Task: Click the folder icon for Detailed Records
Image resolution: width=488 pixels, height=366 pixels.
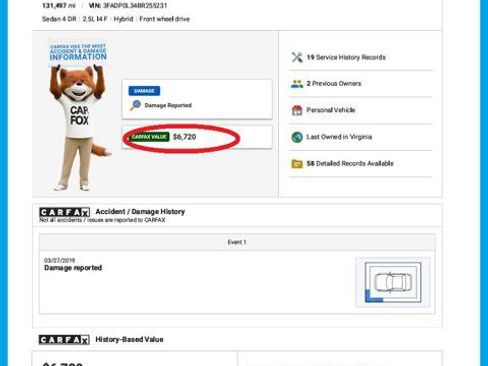Action: coord(297,164)
